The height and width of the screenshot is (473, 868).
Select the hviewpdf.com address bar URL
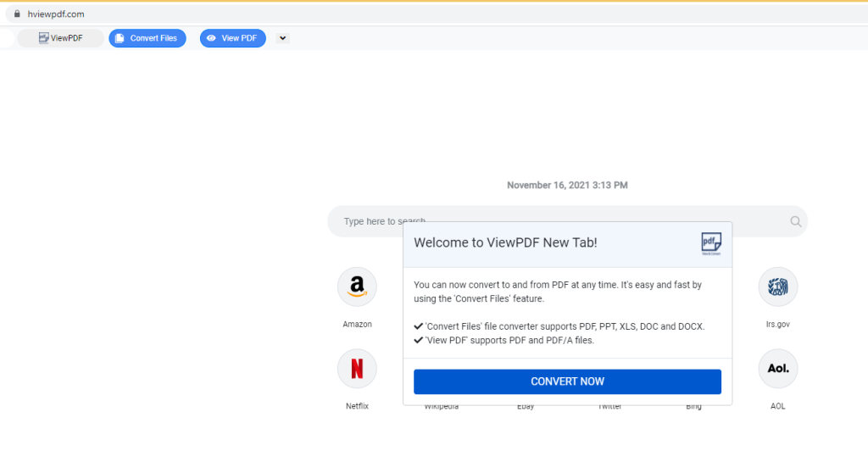point(56,14)
